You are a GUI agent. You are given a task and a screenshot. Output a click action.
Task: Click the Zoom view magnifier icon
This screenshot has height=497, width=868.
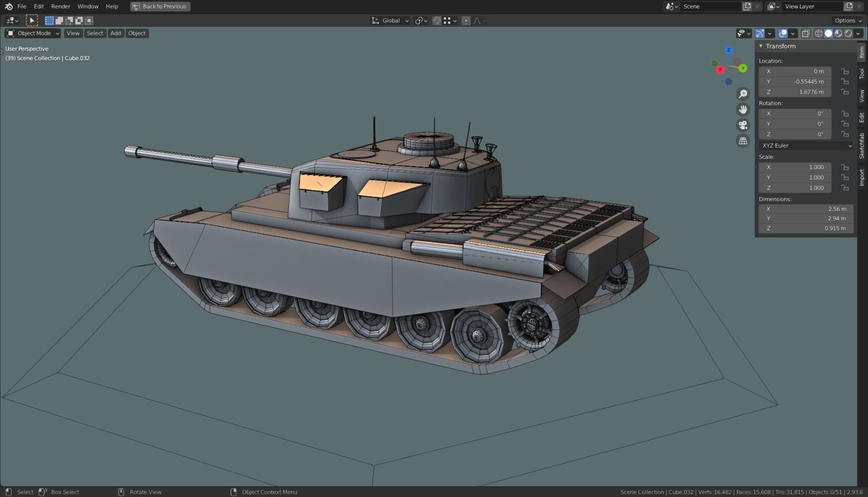pos(743,94)
